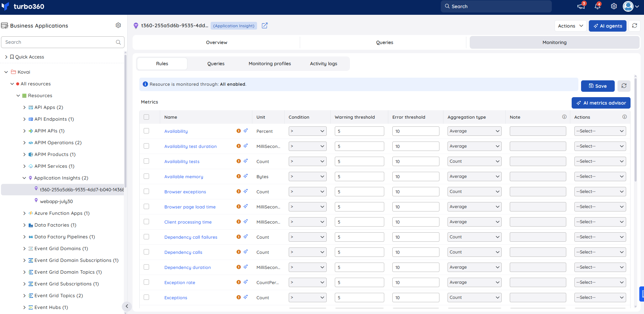This screenshot has width=644, height=314.
Task: Switch to the Overview tab
Action: point(216,42)
